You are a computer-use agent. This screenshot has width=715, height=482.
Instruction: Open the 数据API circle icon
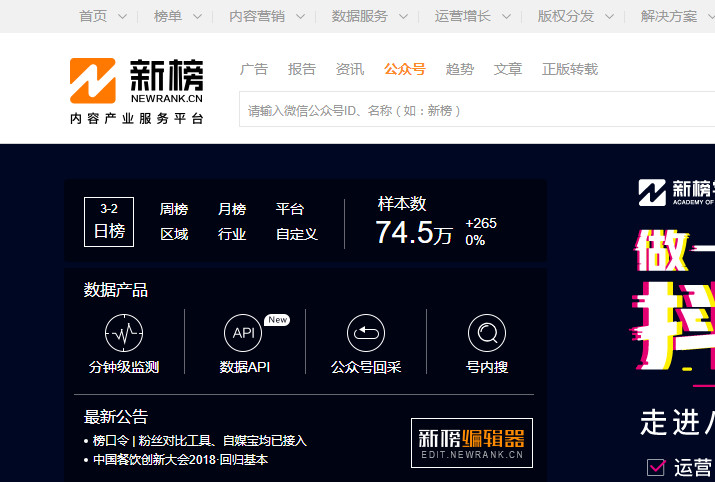(x=243, y=333)
